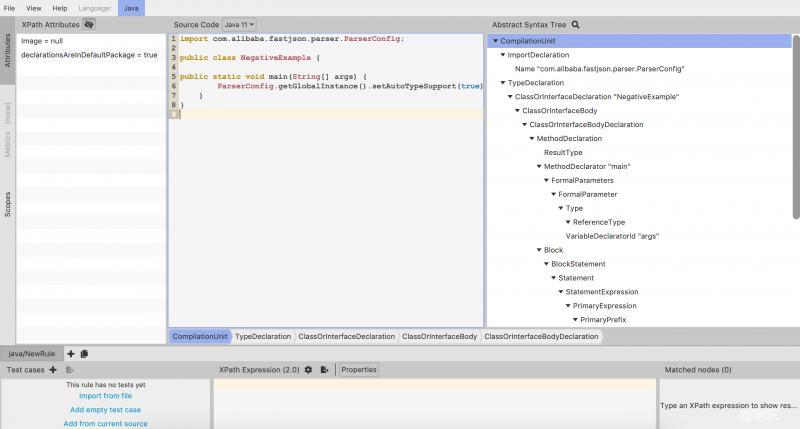This screenshot has width=800, height=429.
Task: Collapse the PrimaryExpression node arrow
Action: click(568, 306)
